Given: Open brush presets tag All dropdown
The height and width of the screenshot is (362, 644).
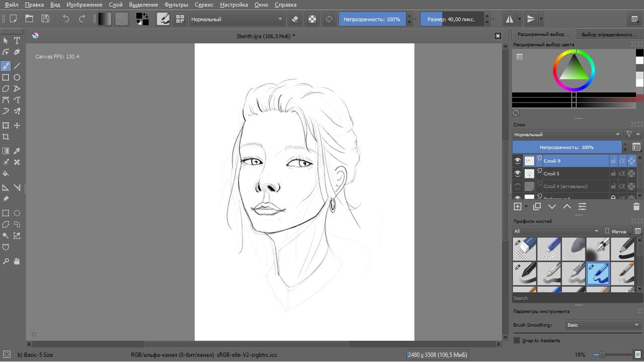Looking at the screenshot, I should [556, 231].
